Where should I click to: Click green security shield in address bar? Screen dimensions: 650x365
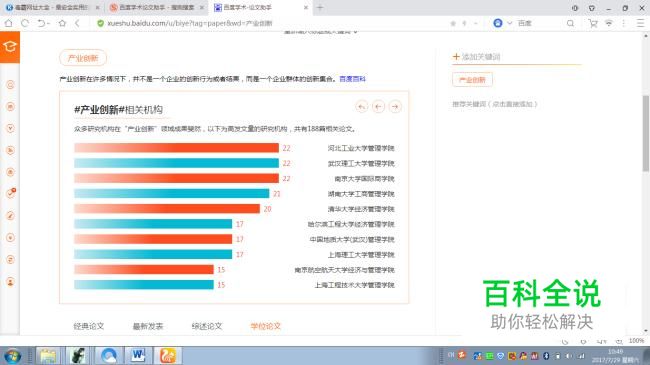100,23
